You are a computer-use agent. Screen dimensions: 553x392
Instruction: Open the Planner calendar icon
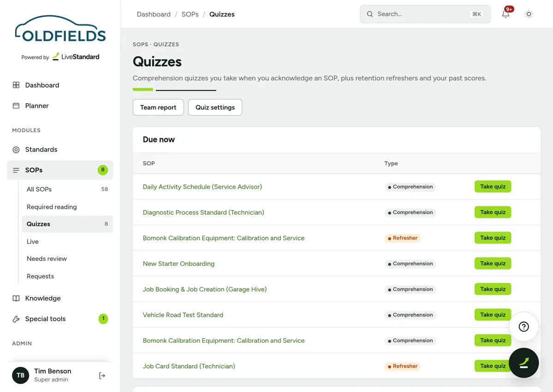click(16, 106)
